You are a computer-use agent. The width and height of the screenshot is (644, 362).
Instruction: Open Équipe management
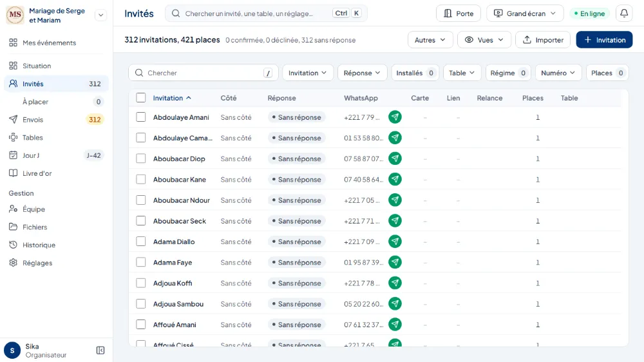[56, 209]
